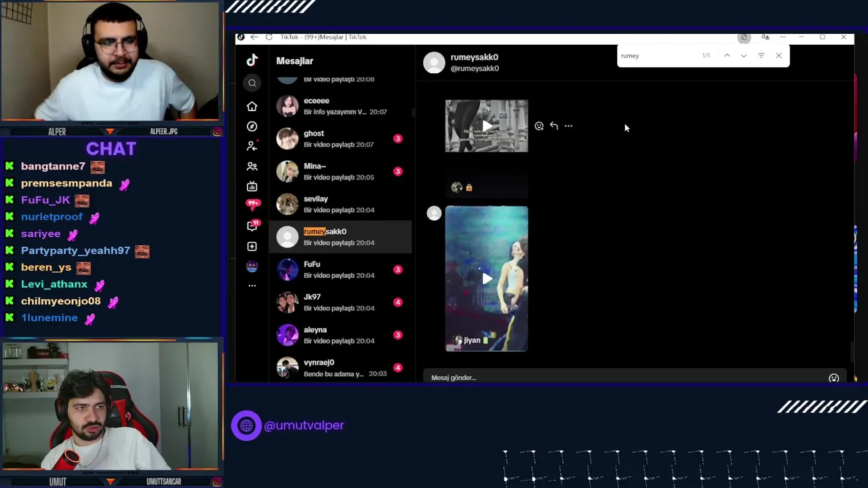Click the translate page icon

coord(765,37)
